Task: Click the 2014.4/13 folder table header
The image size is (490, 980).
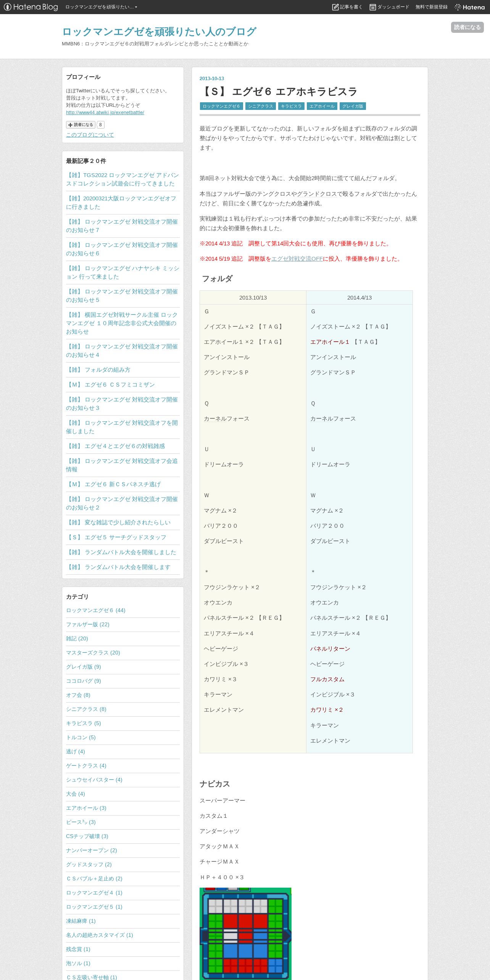Action: pos(359,298)
